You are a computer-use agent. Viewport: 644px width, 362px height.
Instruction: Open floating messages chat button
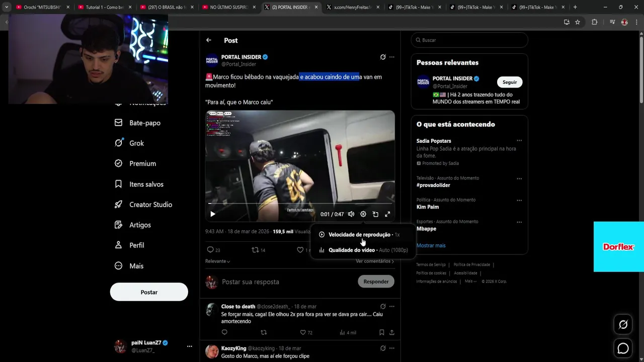pyautogui.click(x=623, y=348)
